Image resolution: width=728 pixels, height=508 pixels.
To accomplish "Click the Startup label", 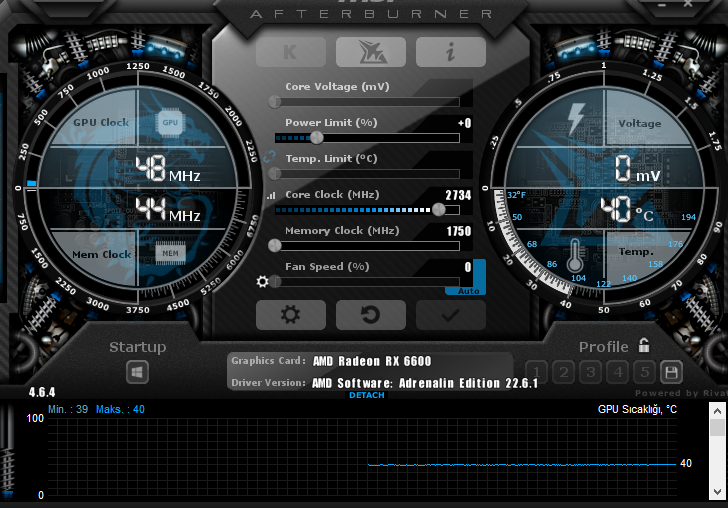I will [137, 347].
